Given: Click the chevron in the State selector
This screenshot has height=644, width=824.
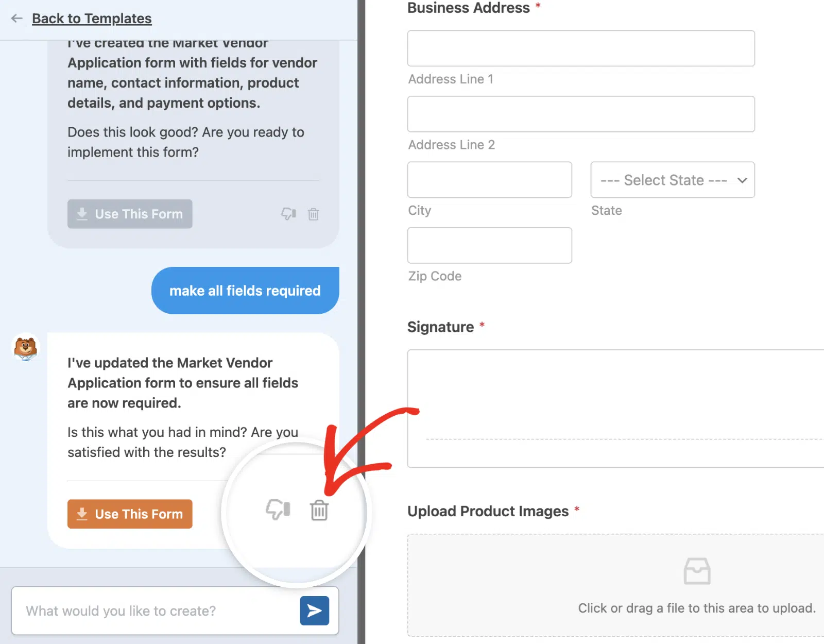Looking at the screenshot, I should (x=742, y=180).
